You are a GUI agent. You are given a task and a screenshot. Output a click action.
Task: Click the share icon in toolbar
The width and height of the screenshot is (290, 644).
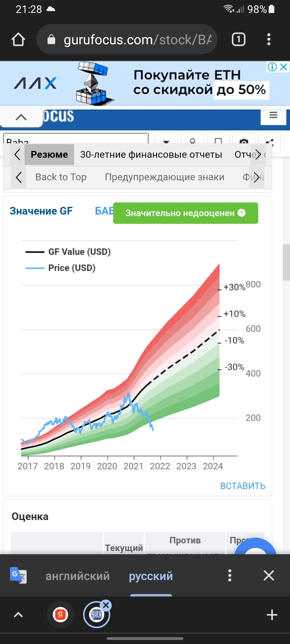click(x=269, y=141)
